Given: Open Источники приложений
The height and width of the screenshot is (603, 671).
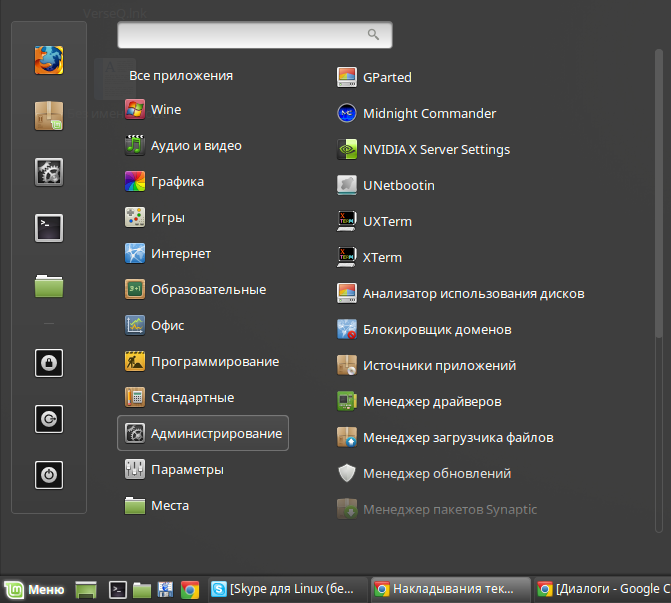Looking at the screenshot, I should tap(426, 365).
